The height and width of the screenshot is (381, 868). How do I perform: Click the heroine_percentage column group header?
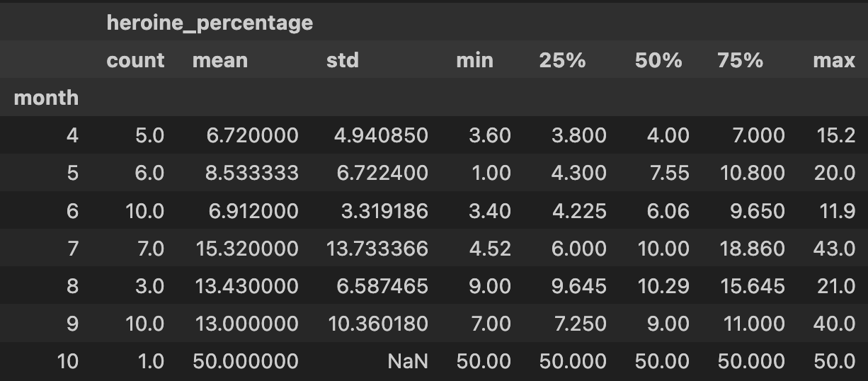pos(210,23)
